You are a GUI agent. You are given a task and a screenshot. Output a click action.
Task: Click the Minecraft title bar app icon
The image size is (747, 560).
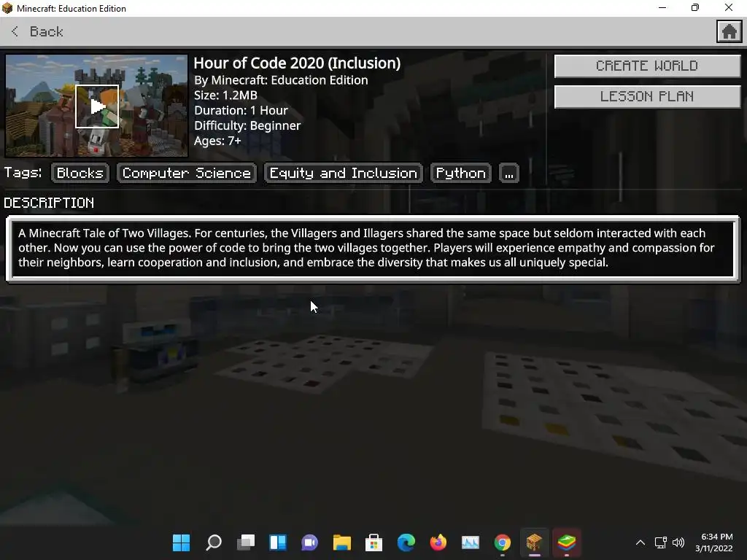pyautogui.click(x=7, y=8)
